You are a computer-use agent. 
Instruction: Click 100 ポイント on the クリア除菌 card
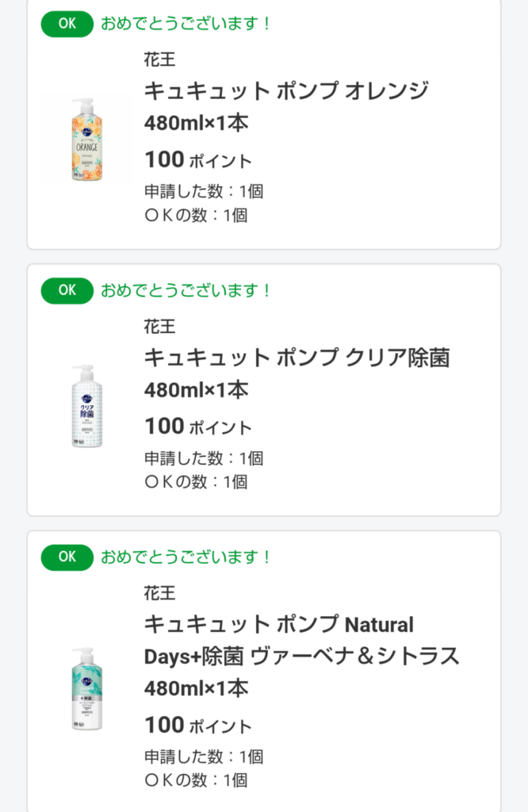coord(197,427)
